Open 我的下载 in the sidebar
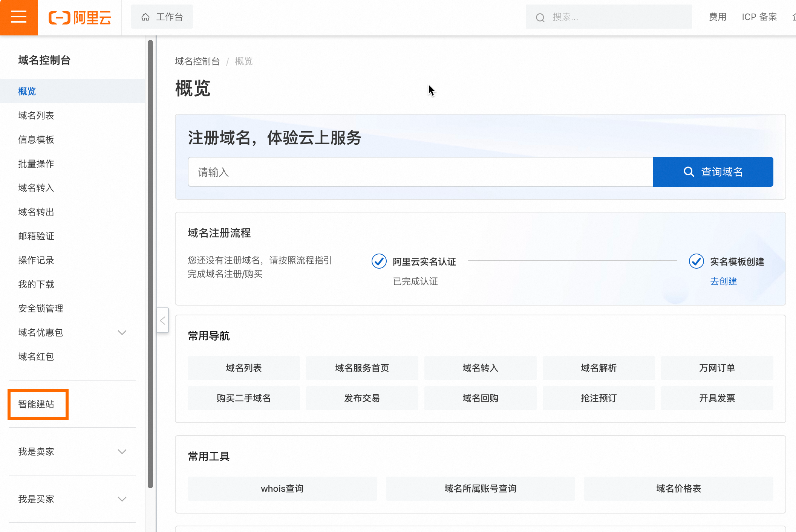 pos(72,284)
